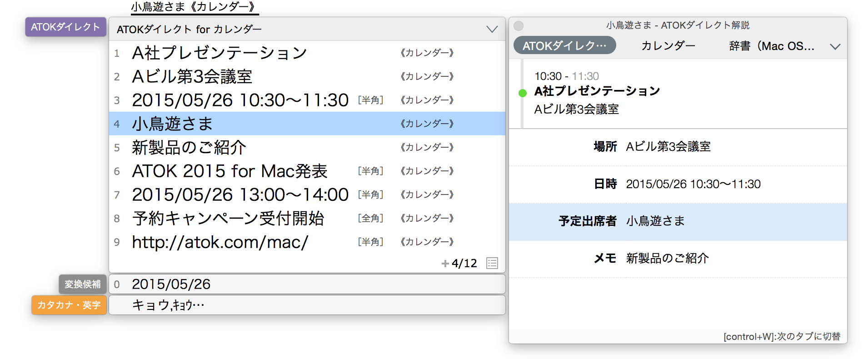Select candidate 6 ATOK 2015 for Mac発表
The width and height of the screenshot is (868, 359).
pos(307,171)
